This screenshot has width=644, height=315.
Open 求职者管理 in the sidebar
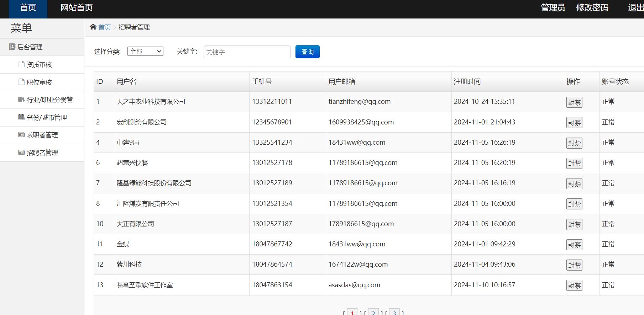(x=42, y=135)
